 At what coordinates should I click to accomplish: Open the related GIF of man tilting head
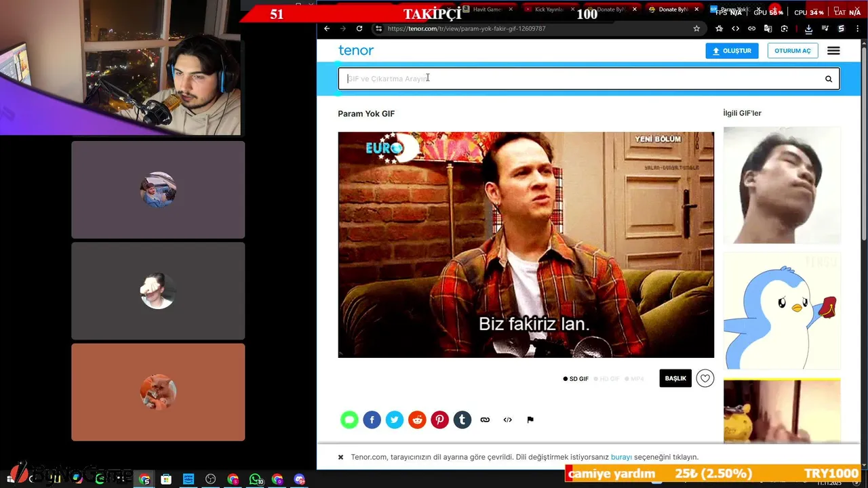[x=782, y=185]
